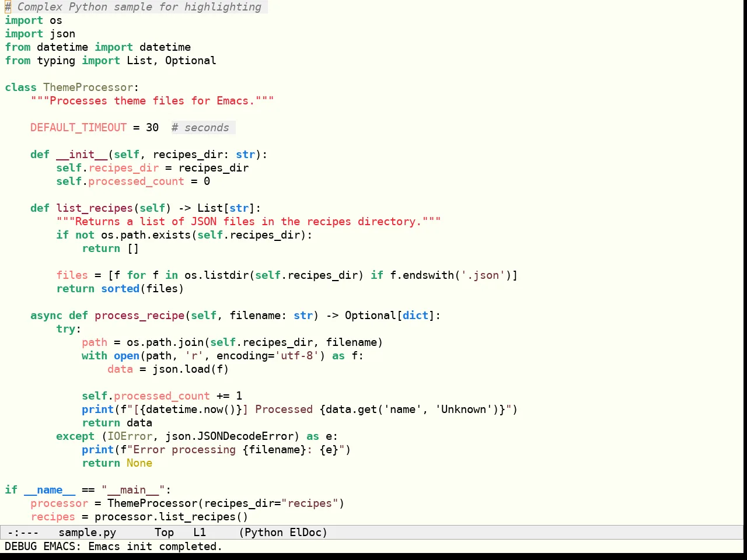Click the 'processor' variable assignment
The width and height of the screenshot is (747, 560).
click(x=59, y=503)
